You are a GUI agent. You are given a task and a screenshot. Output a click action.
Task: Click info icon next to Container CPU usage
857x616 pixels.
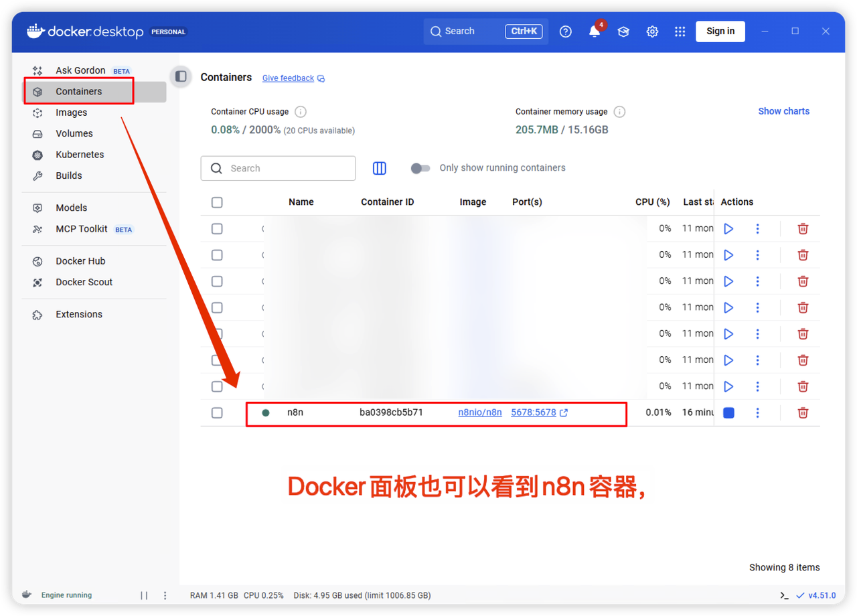(x=301, y=112)
